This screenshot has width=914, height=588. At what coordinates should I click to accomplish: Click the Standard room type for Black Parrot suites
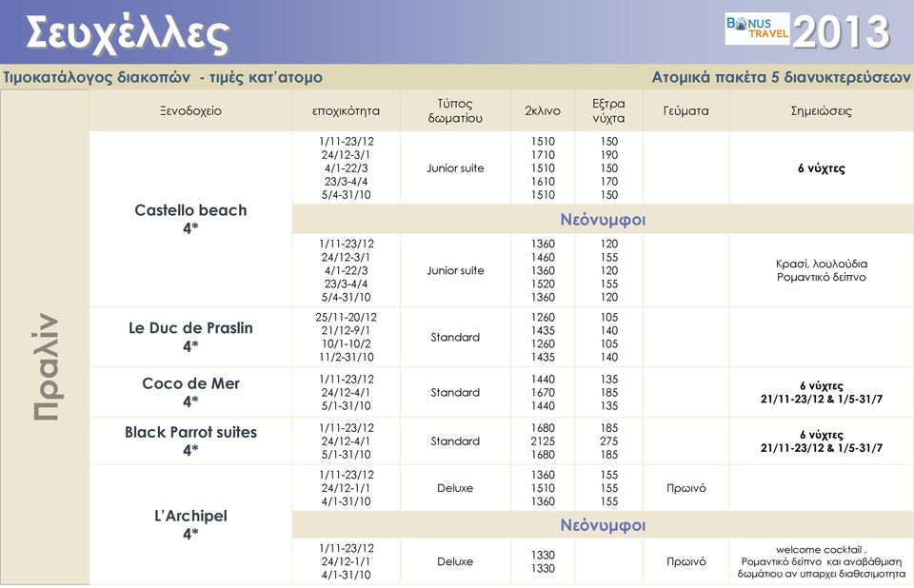pos(455,441)
